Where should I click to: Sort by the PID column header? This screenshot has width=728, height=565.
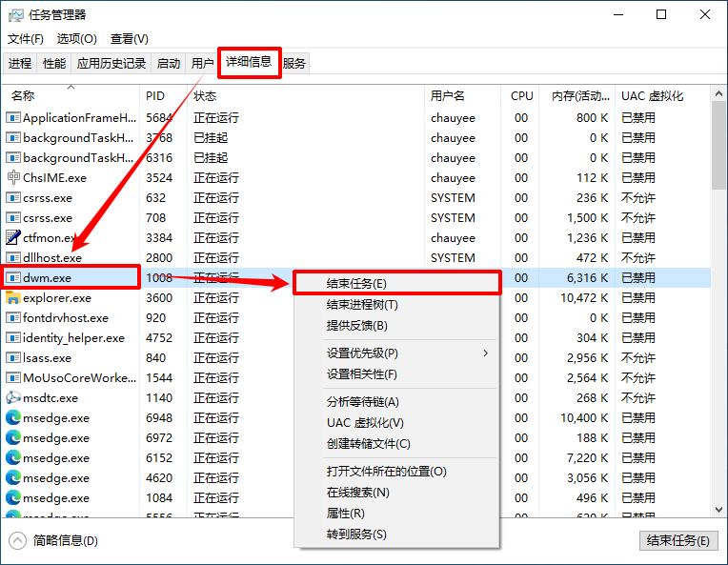tap(163, 95)
